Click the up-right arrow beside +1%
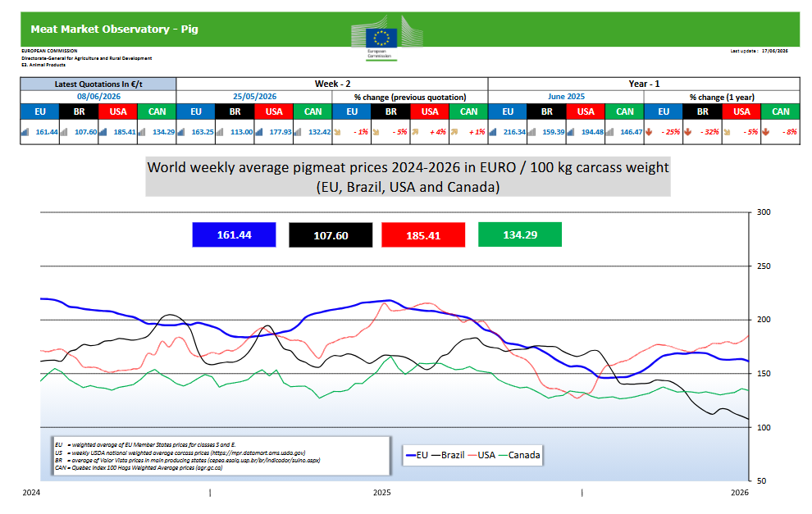This screenshot has height=514, width=812. coord(454,132)
